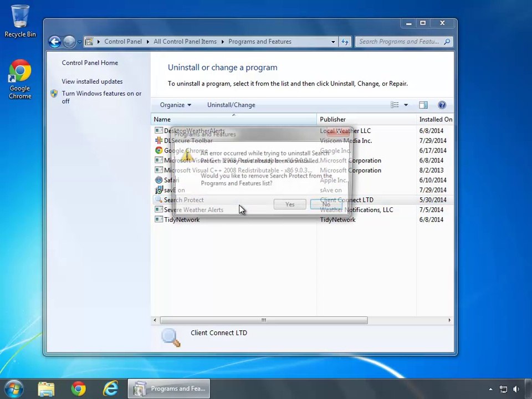Launch Internet Explorer from the taskbar
Image resolution: width=532 pixels, height=399 pixels.
tap(111, 389)
